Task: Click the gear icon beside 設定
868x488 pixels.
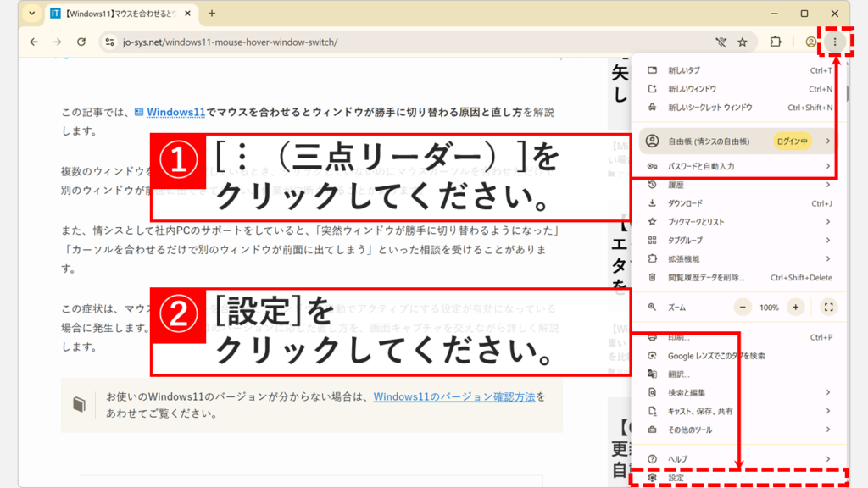Action: click(x=652, y=478)
